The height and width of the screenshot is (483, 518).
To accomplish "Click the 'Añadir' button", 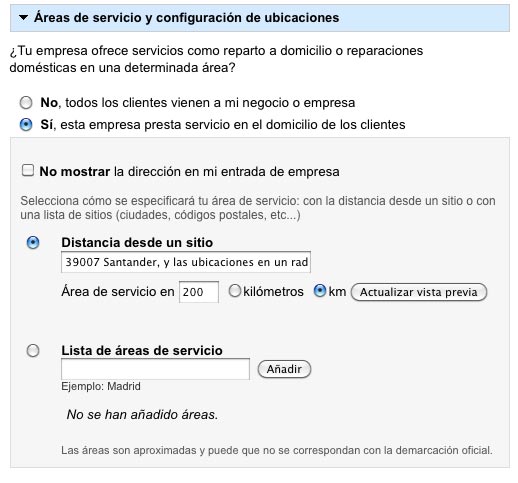I will coord(284,369).
